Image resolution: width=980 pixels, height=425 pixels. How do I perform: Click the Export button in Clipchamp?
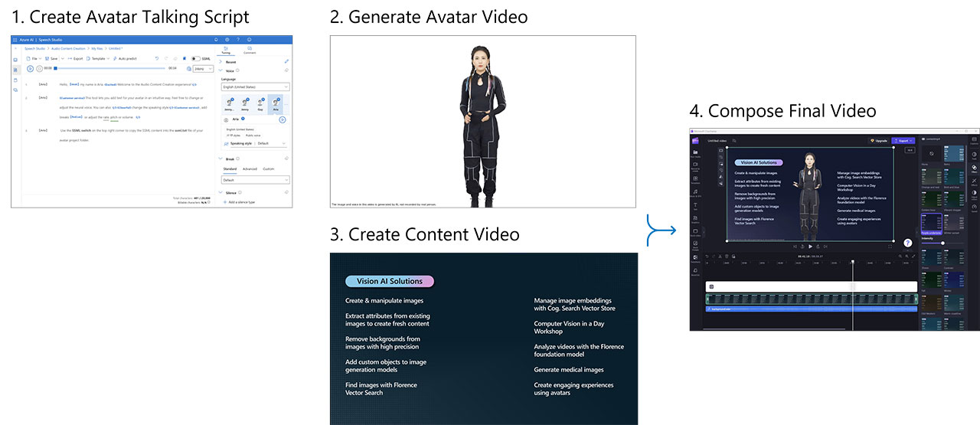pyautogui.click(x=904, y=141)
